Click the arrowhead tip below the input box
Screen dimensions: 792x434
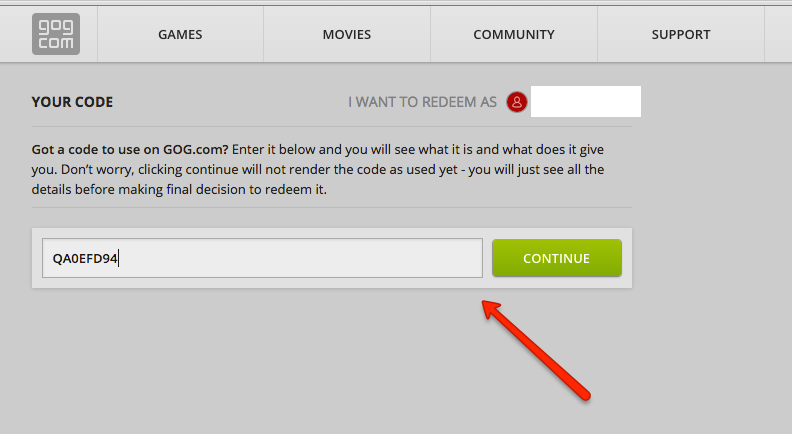point(485,303)
